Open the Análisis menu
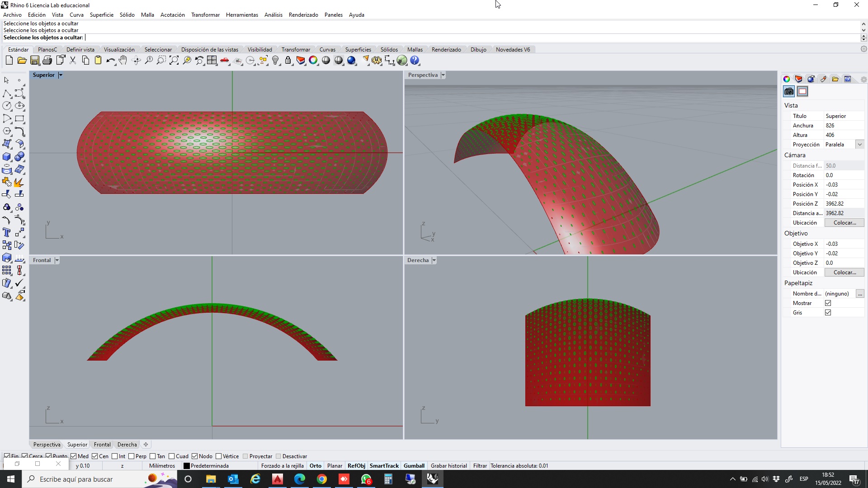 (273, 15)
